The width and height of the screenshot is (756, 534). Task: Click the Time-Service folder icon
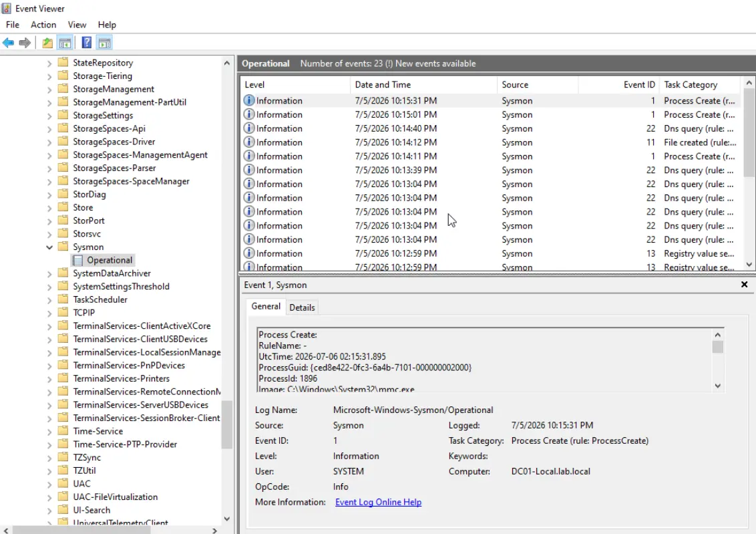click(x=63, y=431)
